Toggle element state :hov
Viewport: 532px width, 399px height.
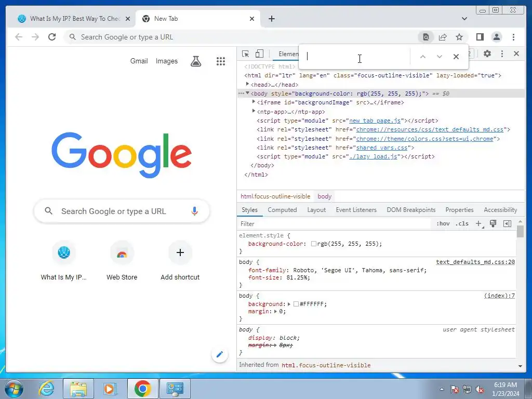click(443, 223)
